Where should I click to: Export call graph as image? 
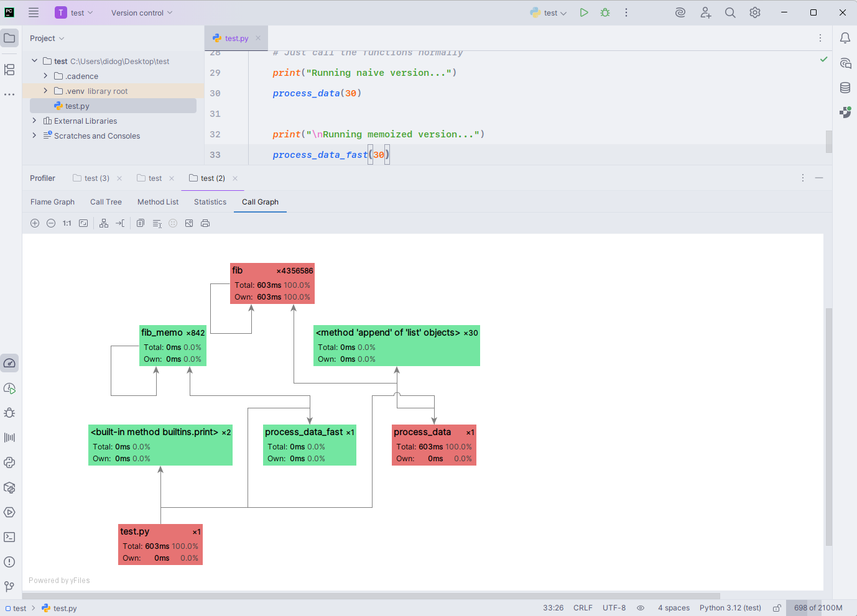click(189, 223)
